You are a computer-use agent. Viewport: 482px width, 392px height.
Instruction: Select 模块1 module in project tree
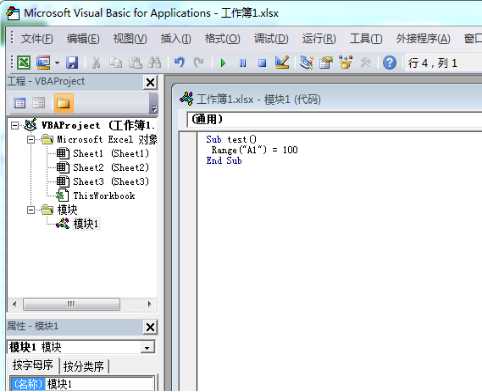(86, 224)
